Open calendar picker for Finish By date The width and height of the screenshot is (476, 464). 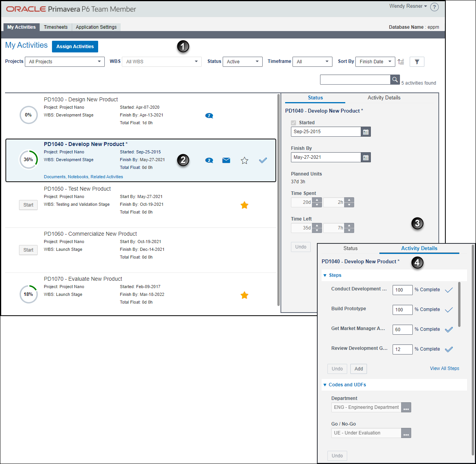366,157
